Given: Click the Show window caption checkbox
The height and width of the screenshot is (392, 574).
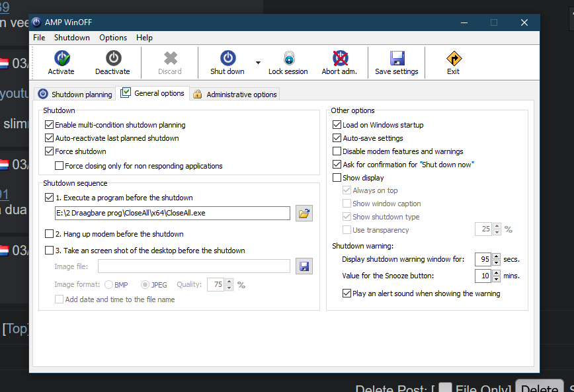Looking at the screenshot, I should coord(347,203).
